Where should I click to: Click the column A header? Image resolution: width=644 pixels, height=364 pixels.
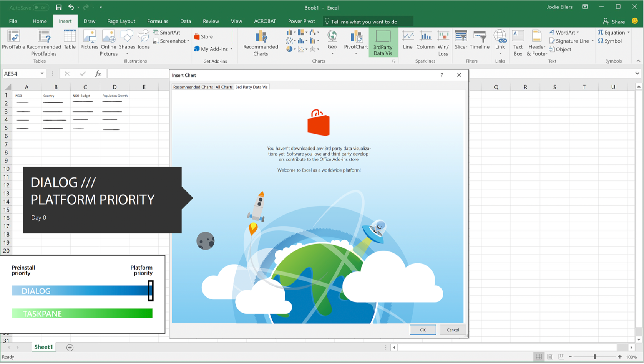point(27,87)
